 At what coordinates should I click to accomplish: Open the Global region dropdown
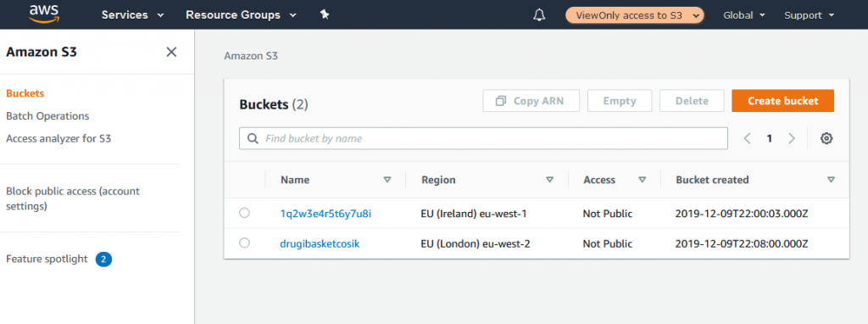click(744, 15)
